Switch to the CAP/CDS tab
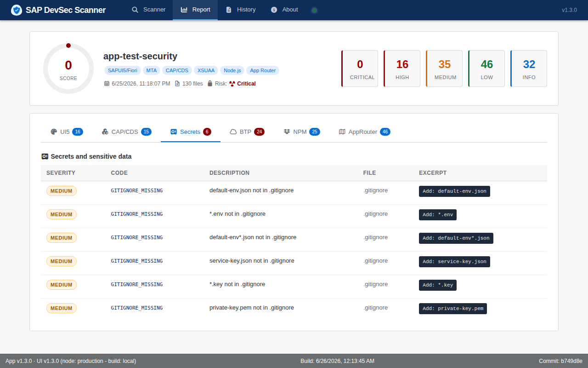588x368 pixels. coord(126,132)
